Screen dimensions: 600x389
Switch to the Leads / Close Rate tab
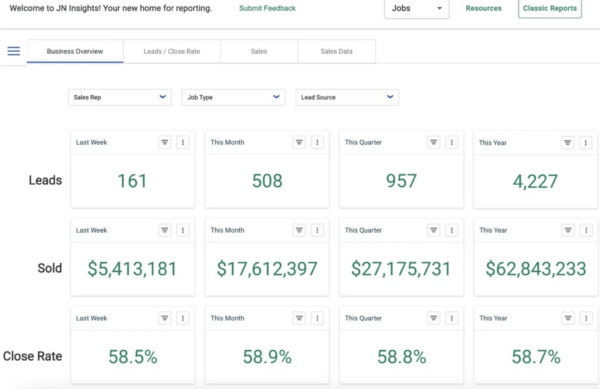point(172,51)
